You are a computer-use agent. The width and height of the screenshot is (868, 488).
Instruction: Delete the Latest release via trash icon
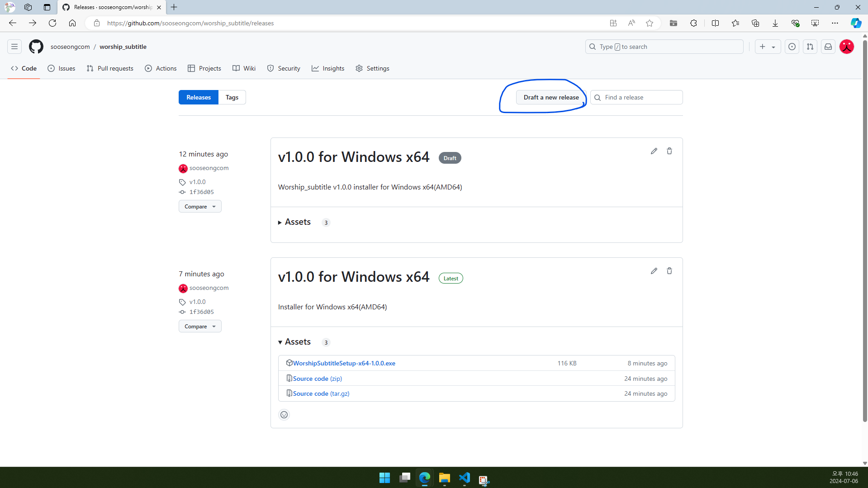[x=669, y=271]
